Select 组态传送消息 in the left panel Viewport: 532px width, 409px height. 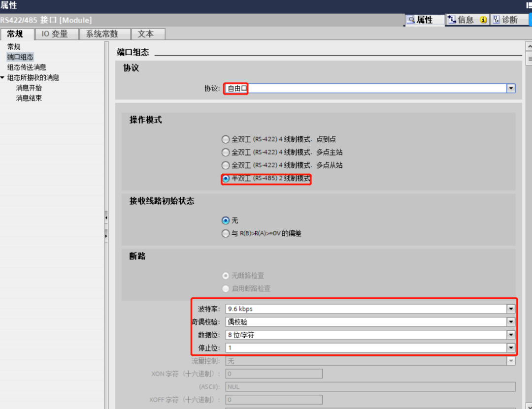pyautogui.click(x=26, y=67)
